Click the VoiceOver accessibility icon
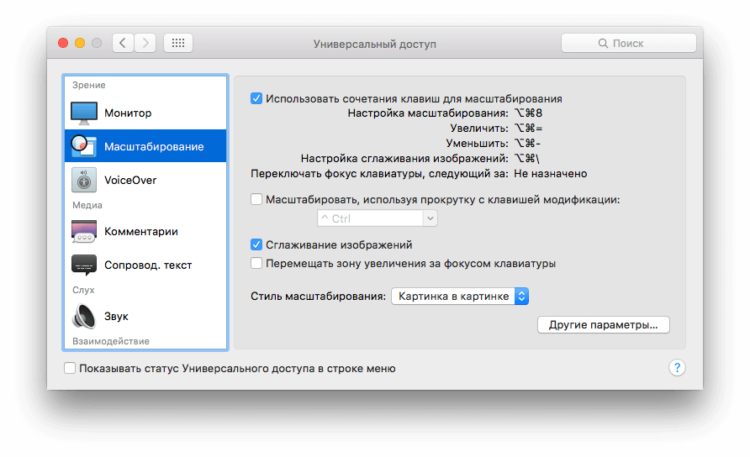The image size is (750, 457). point(84,180)
